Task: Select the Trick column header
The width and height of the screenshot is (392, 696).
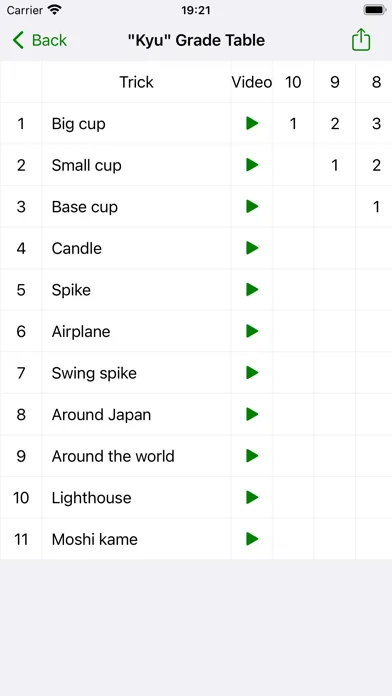Action: point(136,82)
